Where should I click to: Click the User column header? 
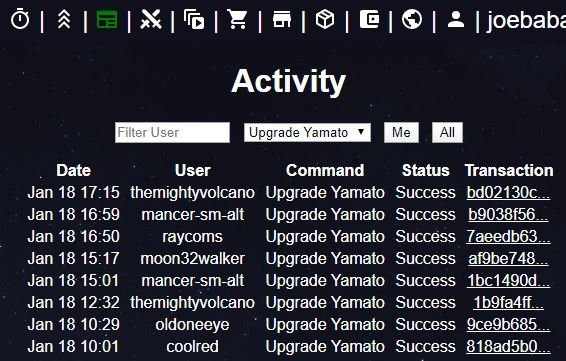(x=192, y=170)
